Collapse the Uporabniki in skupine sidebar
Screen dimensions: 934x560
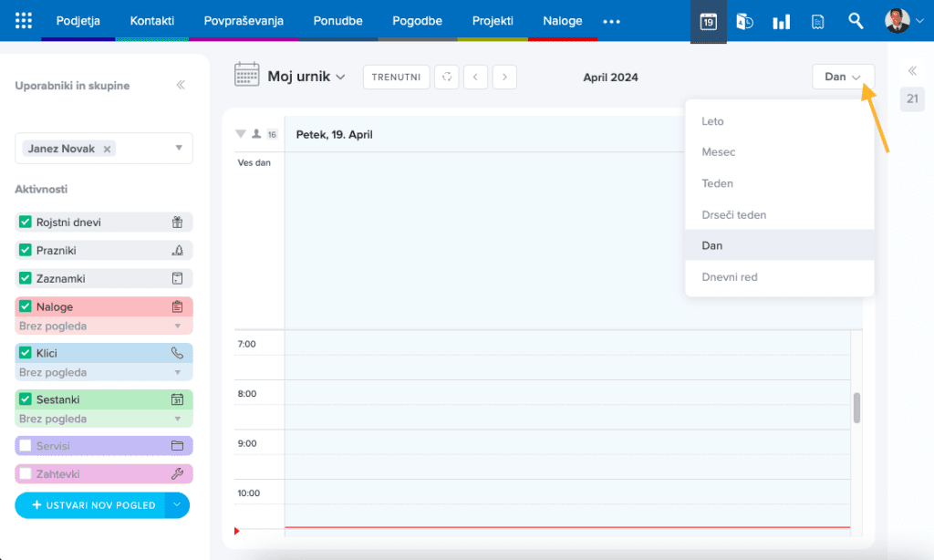click(181, 85)
